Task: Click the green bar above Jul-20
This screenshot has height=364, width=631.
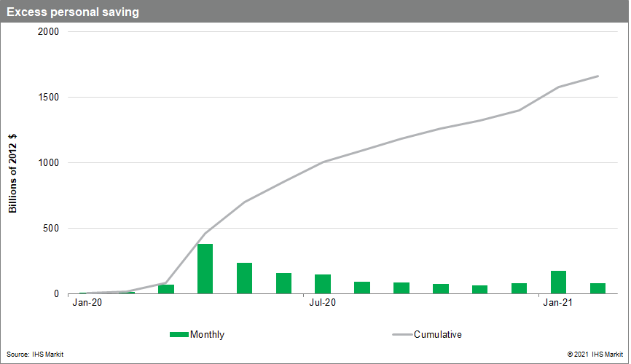Action: click(323, 284)
